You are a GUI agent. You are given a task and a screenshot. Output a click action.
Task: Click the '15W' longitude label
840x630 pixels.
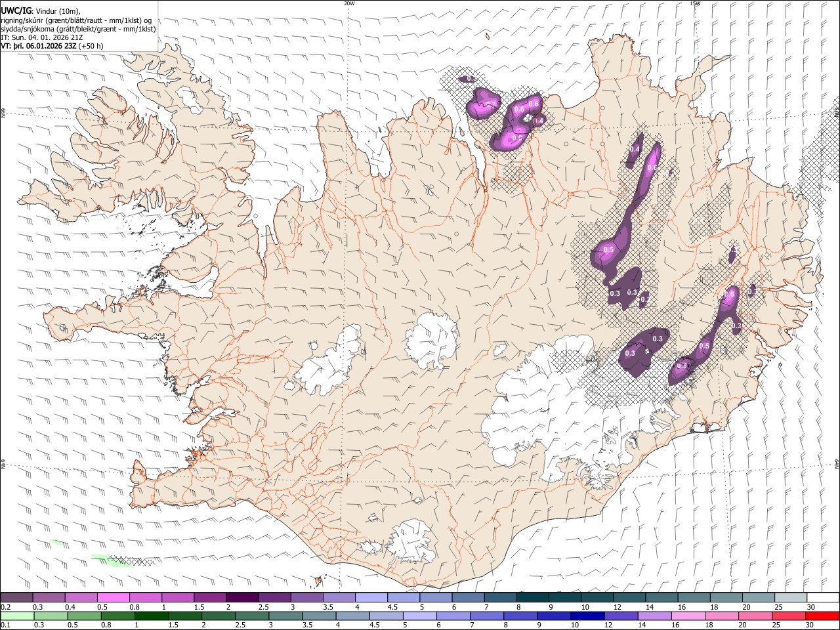pyautogui.click(x=695, y=3)
